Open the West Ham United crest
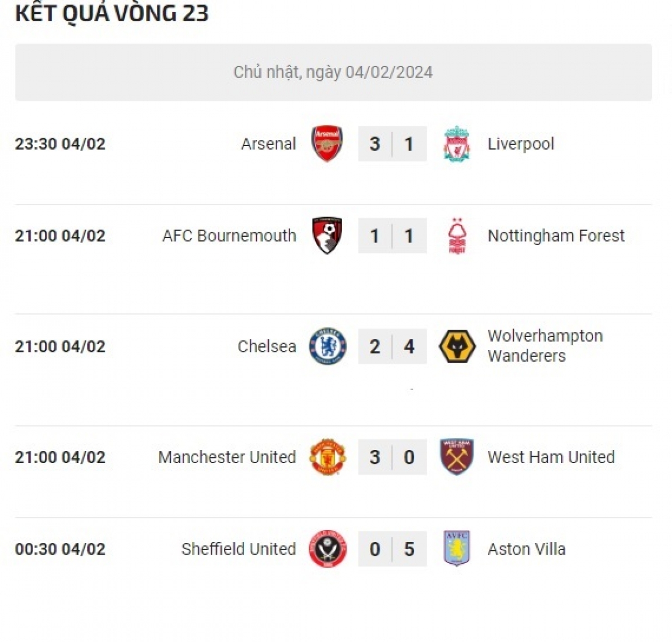The width and height of the screenshot is (672, 642). pyautogui.click(x=457, y=457)
